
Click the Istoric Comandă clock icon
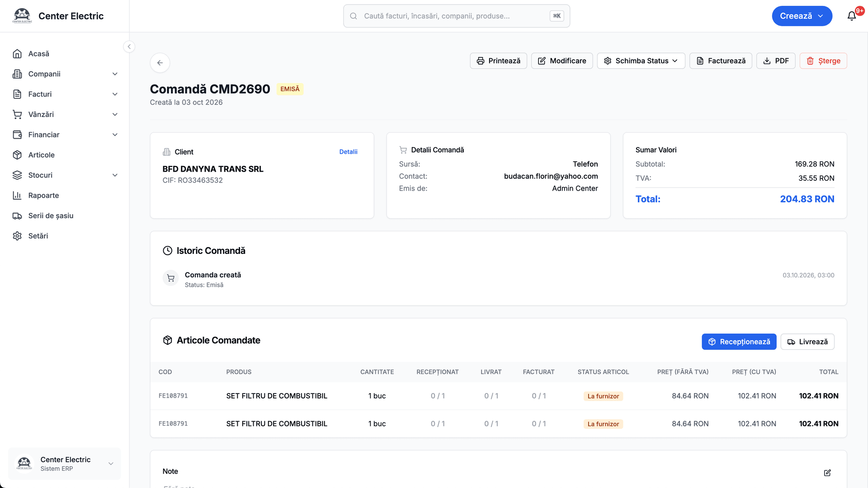pos(168,251)
